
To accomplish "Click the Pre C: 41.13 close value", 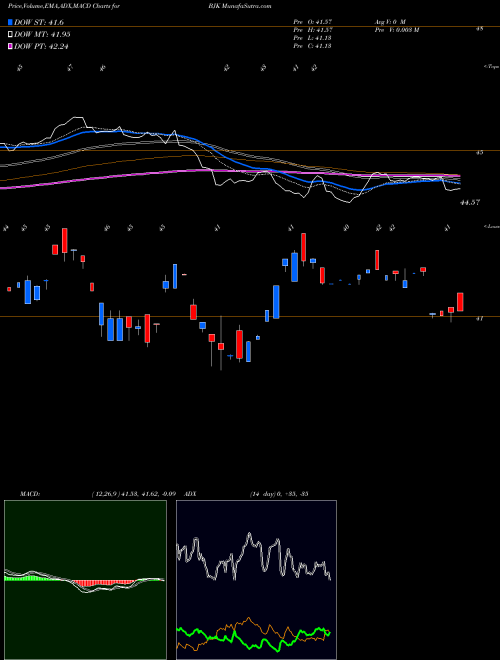I will pos(313,46).
